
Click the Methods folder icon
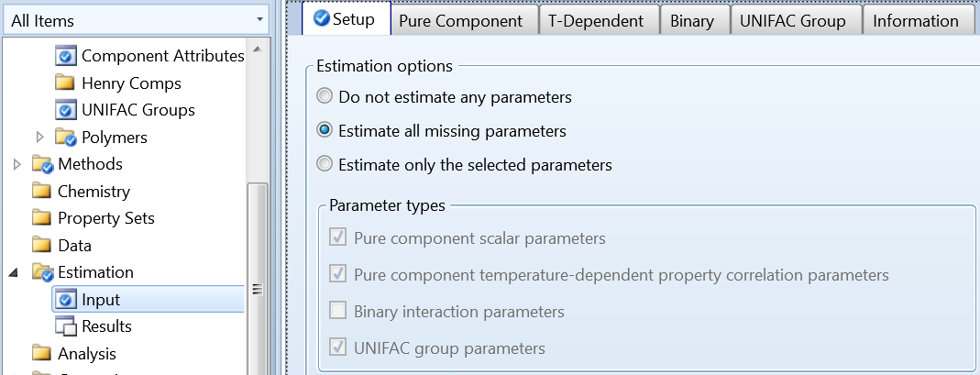[x=42, y=165]
